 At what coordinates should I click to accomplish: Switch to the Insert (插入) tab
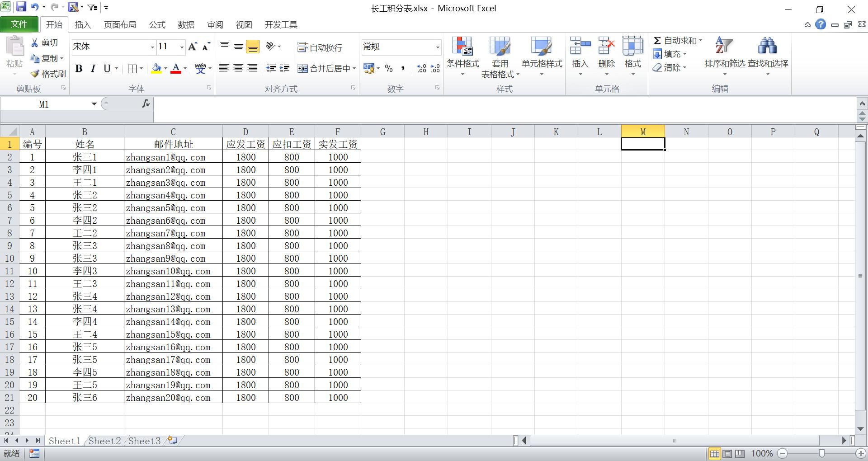83,25
